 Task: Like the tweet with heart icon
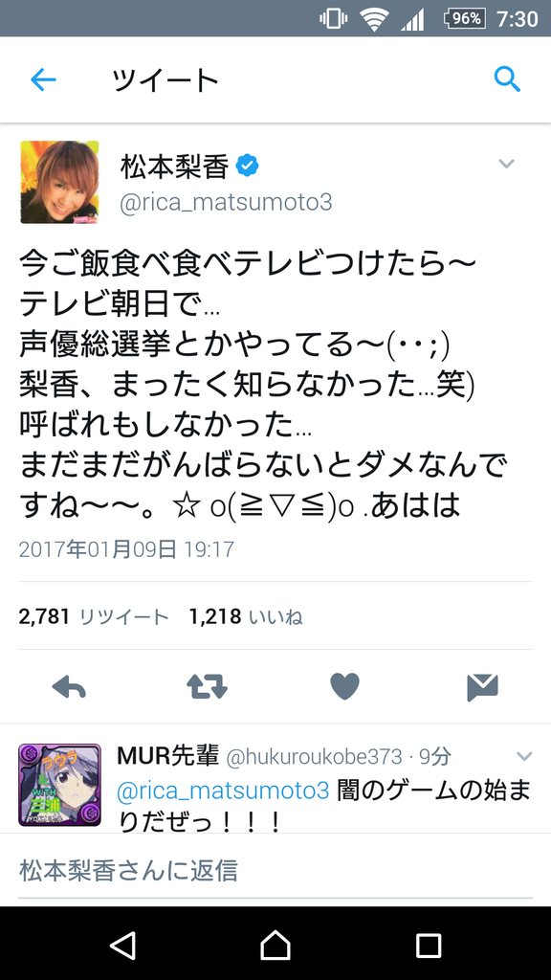344,687
